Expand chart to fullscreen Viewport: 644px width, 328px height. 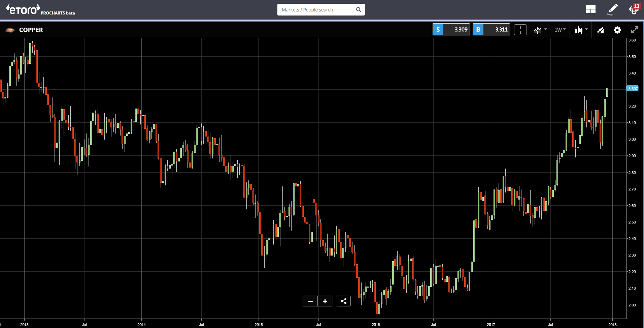coord(635,30)
